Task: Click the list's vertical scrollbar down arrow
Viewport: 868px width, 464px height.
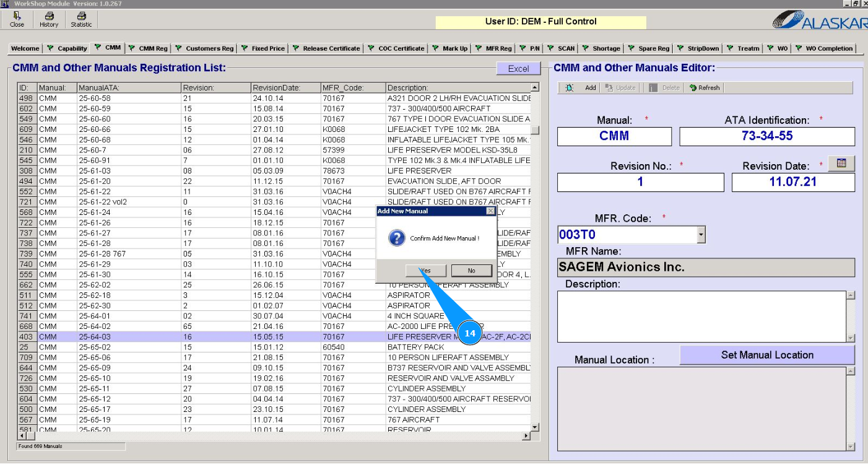Action: click(x=535, y=427)
